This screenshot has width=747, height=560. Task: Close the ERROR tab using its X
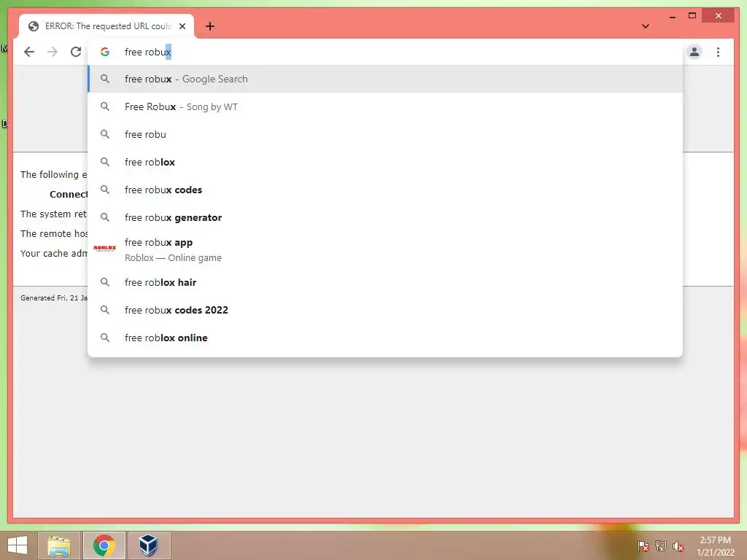[182, 26]
